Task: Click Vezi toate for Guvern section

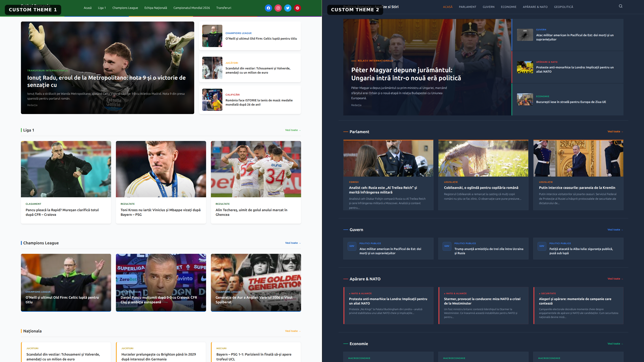Action: (x=615, y=230)
